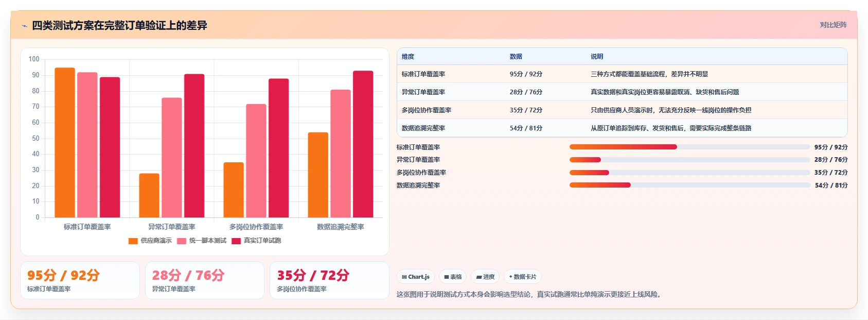Image resolution: width=868 pixels, height=320 pixels.
Task: Toggle the 供应商演示 legend item
Action: (150, 241)
